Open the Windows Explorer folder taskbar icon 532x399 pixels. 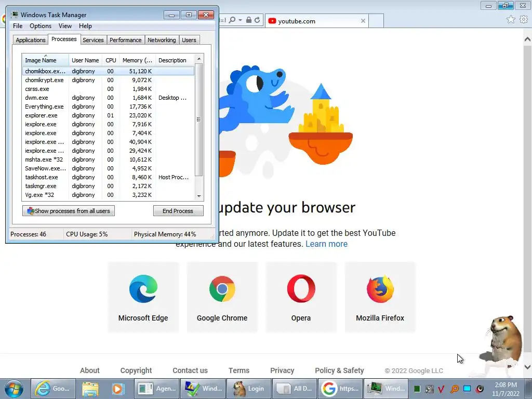click(x=90, y=389)
